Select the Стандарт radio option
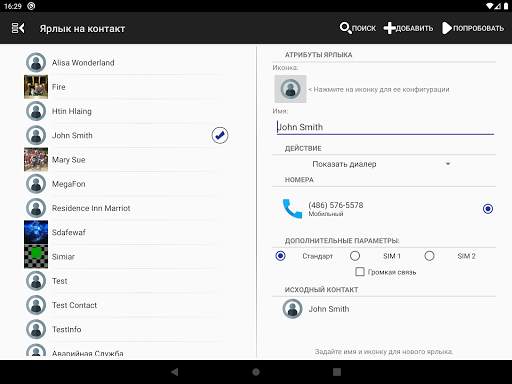The height and width of the screenshot is (384, 512). coord(281,256)
